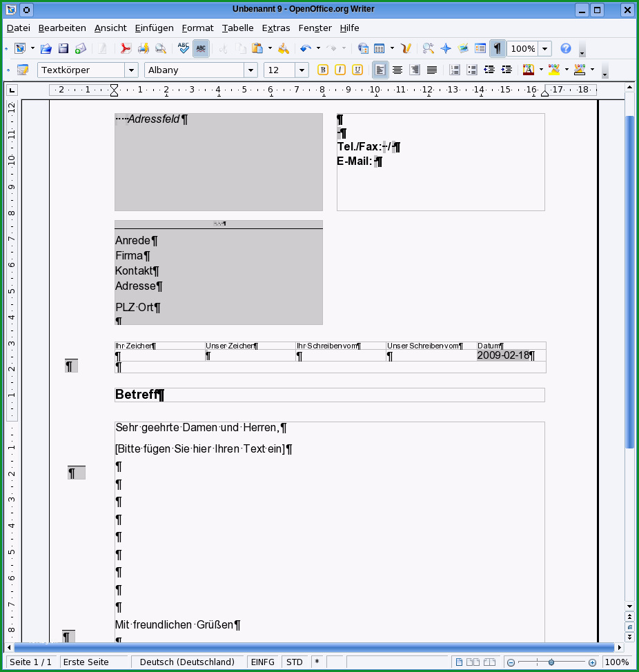Toggle AutoSpellcheck
Screen dimensions: 639x672
pos(201,48)
